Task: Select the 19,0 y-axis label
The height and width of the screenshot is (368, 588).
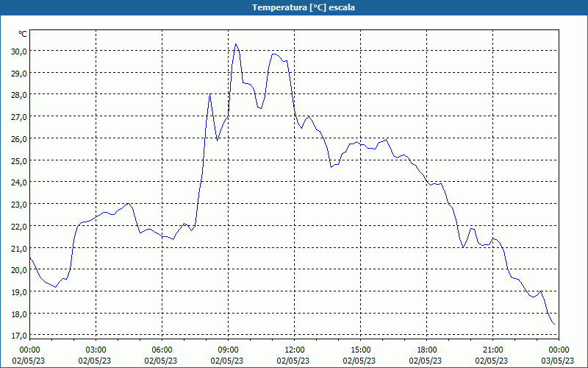Action: 19,292
